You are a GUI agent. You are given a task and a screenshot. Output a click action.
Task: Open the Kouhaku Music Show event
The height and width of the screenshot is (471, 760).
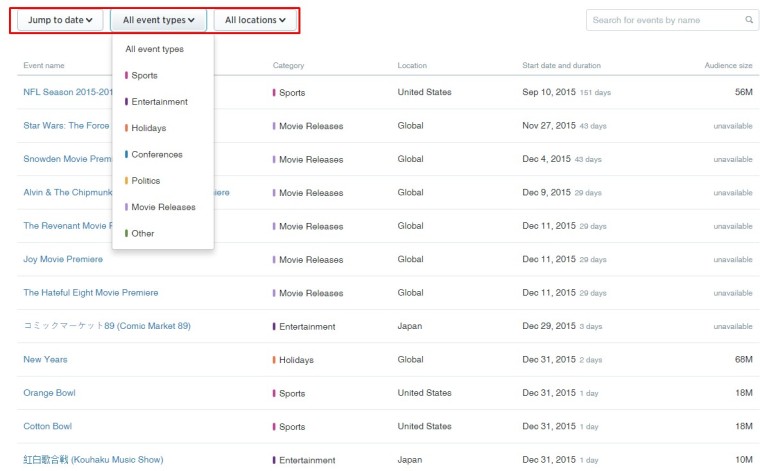click(94, 460)
